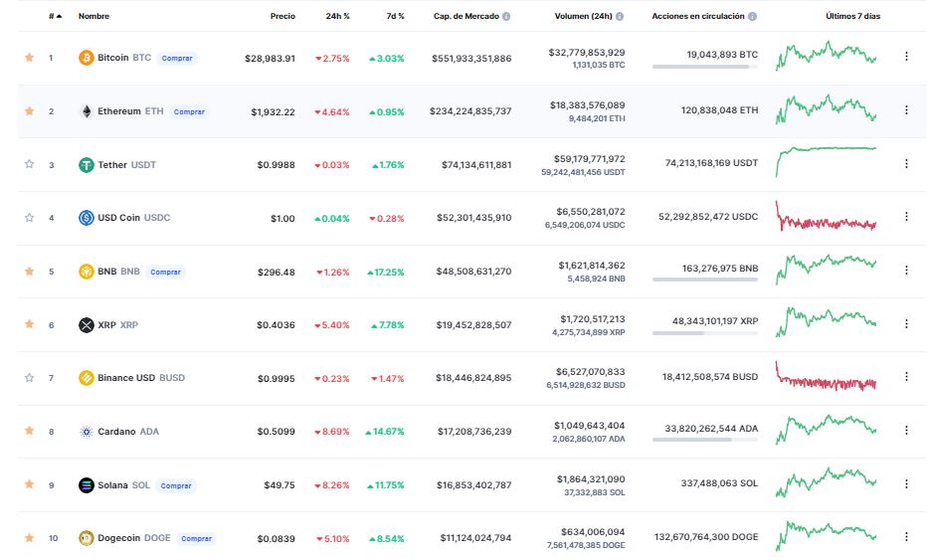
Task: Click Ethereum volume $18,383,576,089
Action: tap(587, 105)
